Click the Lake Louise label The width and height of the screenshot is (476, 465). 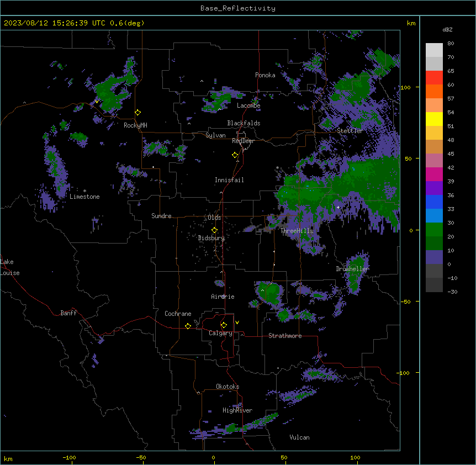click(x=10, y=267)
